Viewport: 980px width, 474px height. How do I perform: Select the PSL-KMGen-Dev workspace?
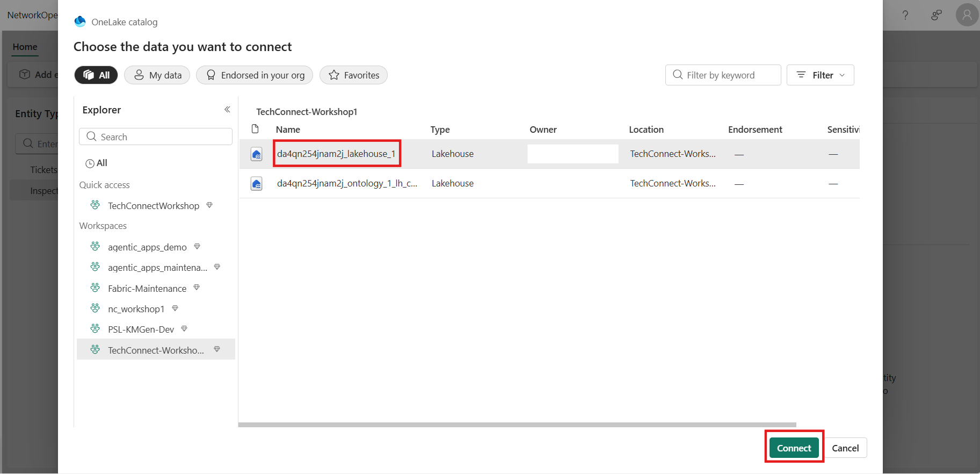point(141,329)
